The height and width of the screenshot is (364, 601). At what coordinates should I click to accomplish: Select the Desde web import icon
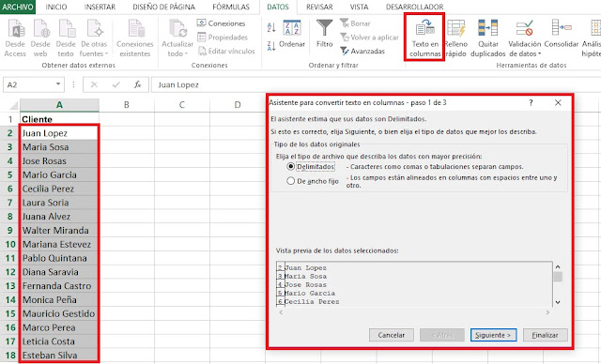40,38
